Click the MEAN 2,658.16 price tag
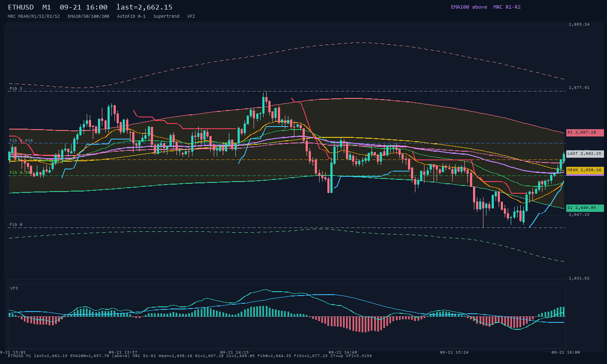Image resolution: width=607 pixels, height=364 pixels. click(585, 170)
